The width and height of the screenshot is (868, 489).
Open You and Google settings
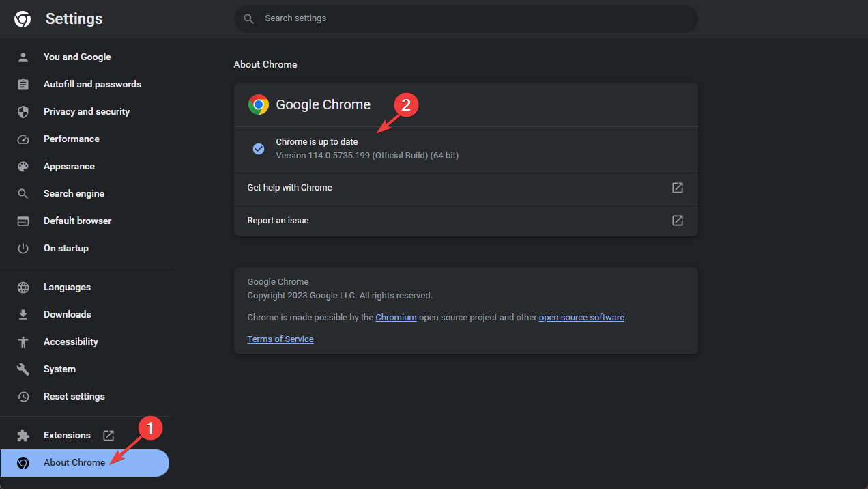point(85,57)
